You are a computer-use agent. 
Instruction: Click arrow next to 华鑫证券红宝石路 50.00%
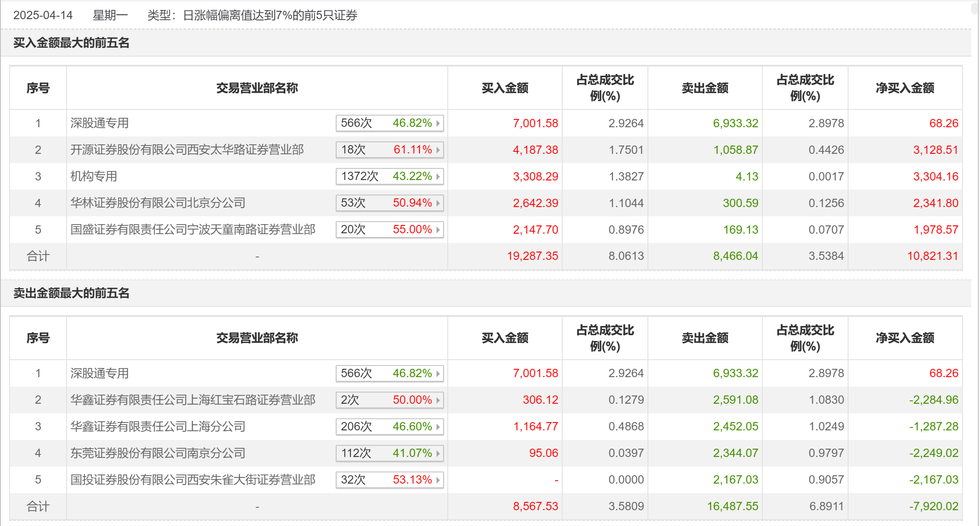point(438,400)
